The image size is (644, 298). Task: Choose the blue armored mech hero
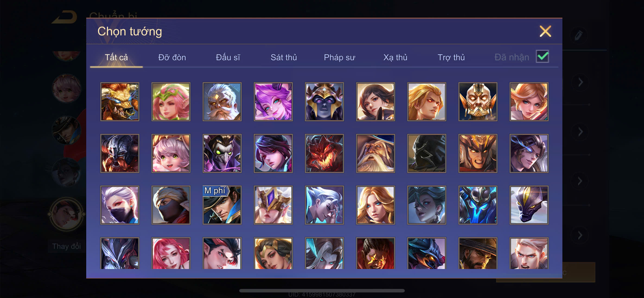coord(478,205)
